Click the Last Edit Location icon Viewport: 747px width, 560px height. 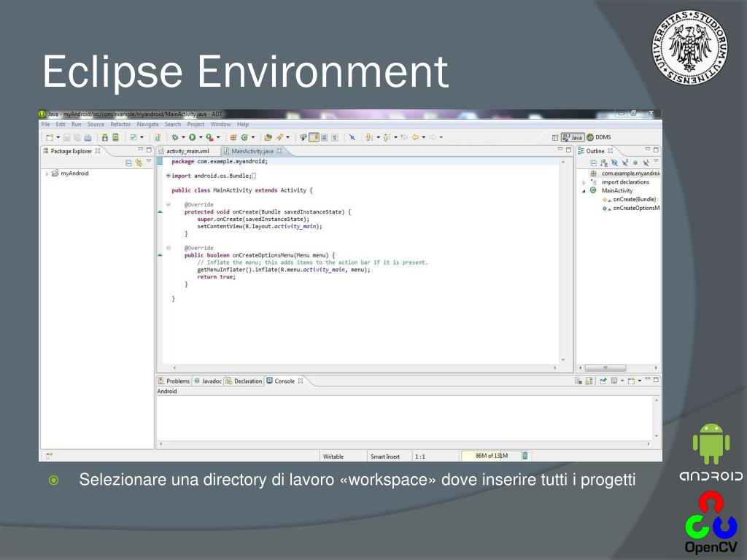[404, 138]
